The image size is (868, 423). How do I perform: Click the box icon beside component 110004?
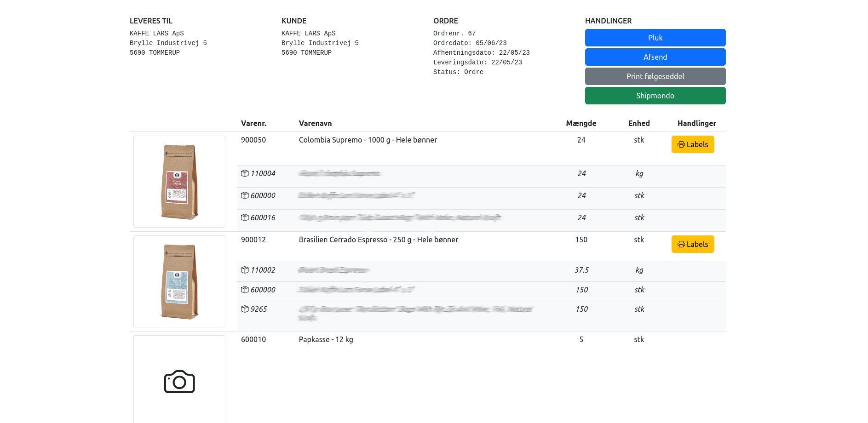(245, 173)
